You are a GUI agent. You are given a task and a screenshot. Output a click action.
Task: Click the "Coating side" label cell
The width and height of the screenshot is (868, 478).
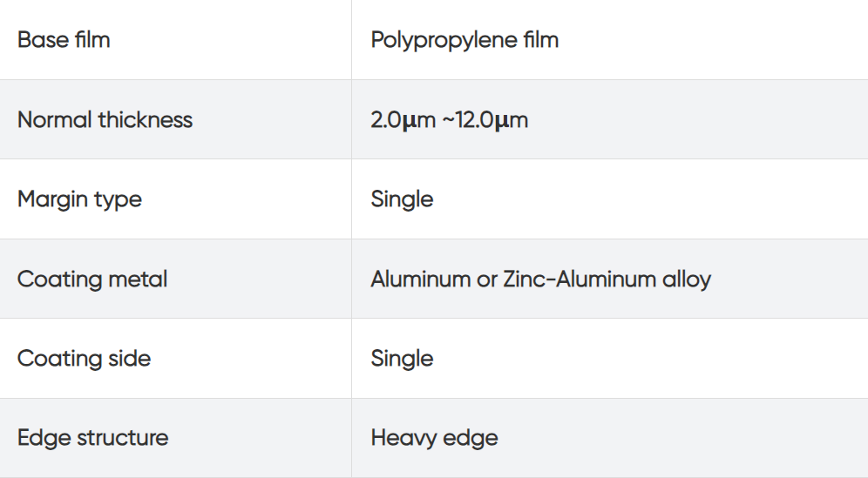pyautogui.click(x=84, y=359)
